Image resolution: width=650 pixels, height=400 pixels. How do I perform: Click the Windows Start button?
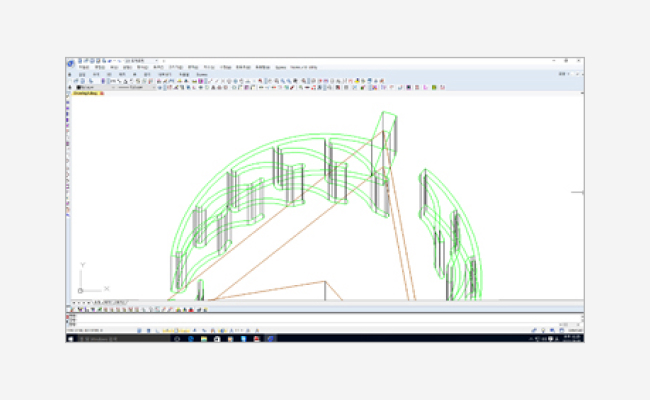point(71,339)
